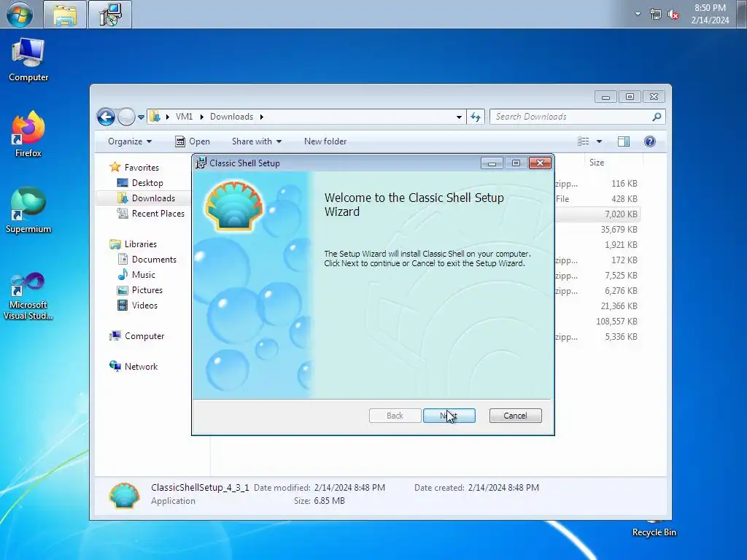Open the address bar history dropdown
The image size is (747, 560).
coord(459,117)
